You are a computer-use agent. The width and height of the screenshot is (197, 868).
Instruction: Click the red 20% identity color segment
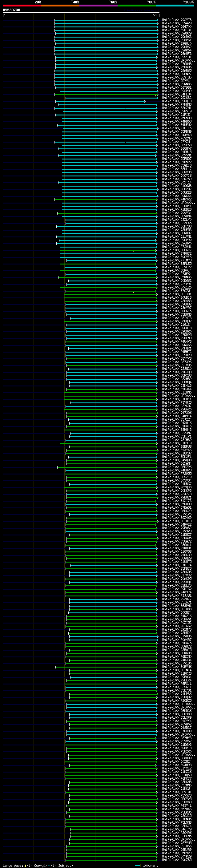(x=22, y=6)
